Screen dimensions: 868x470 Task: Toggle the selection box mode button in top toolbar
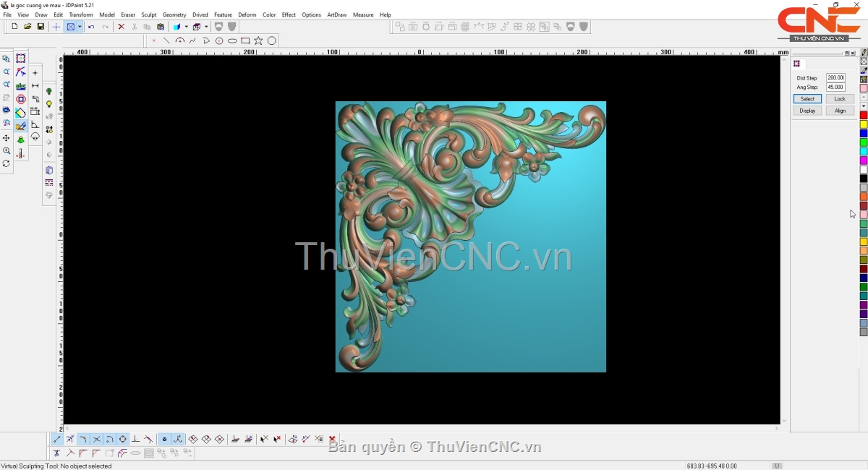pos(71,27)
